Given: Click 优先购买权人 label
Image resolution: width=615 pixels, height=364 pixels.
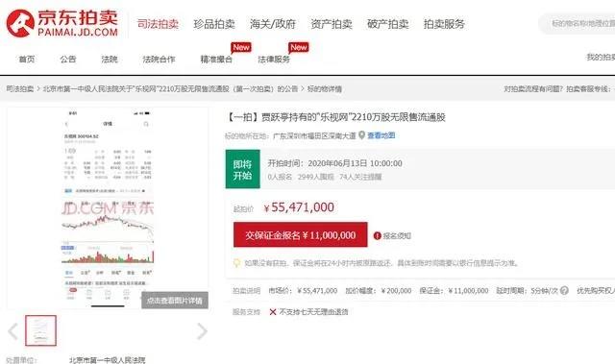Looking at the screenshot, I should pos(596,290).
